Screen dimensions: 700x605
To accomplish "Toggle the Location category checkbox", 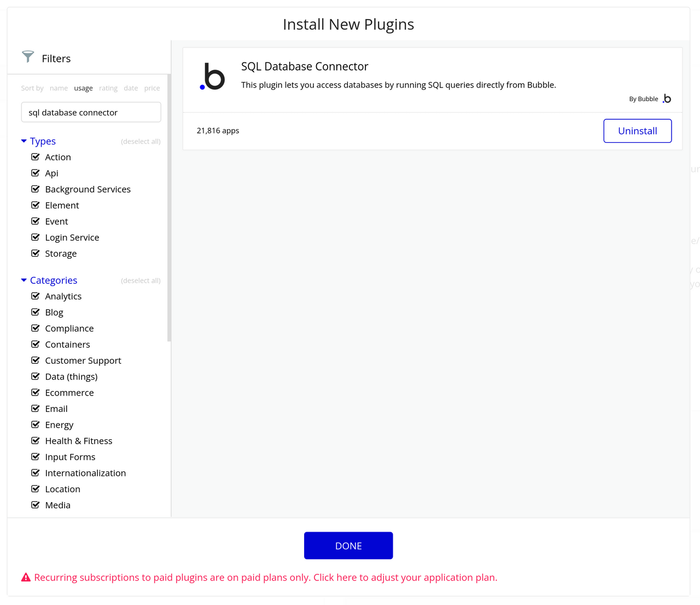I will (x=36, y=489).
